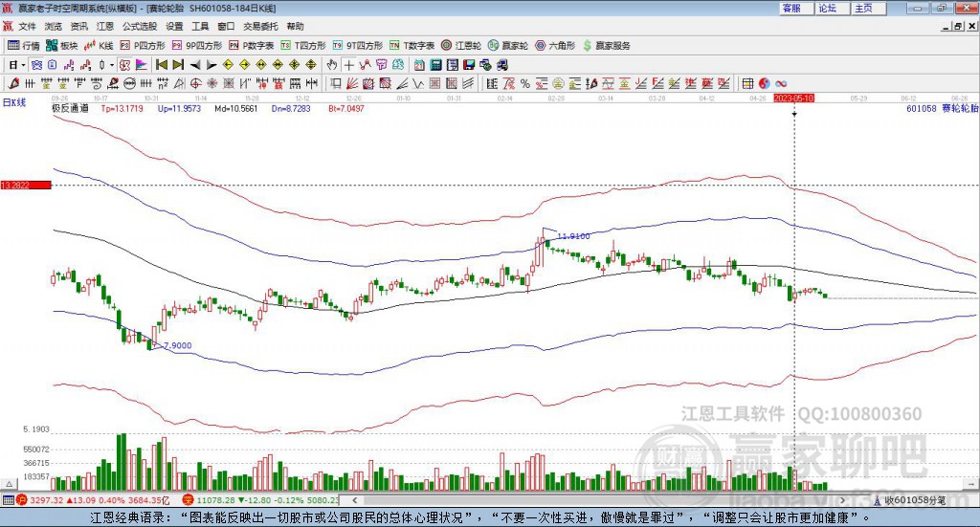Open the 板块 sector view

pyautogui.click(x=61, y=46)
